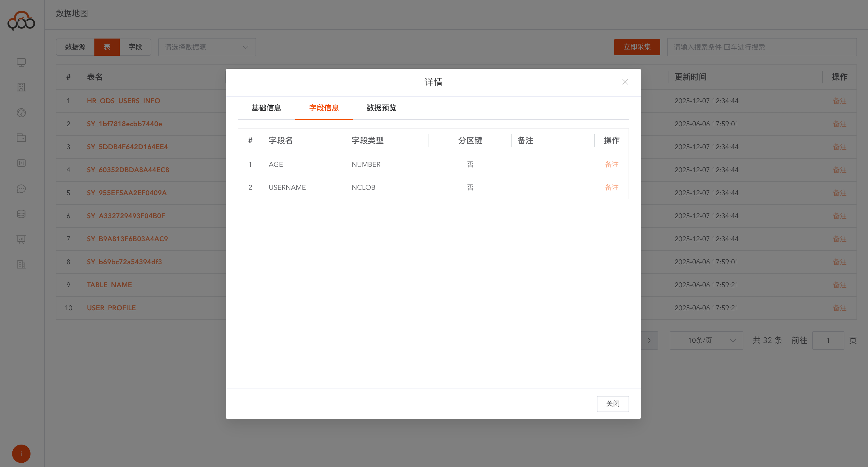This screenshot has width=868, height=467.
Task: Open the 10条/页 page size dropdown
Action: (706, 340)
